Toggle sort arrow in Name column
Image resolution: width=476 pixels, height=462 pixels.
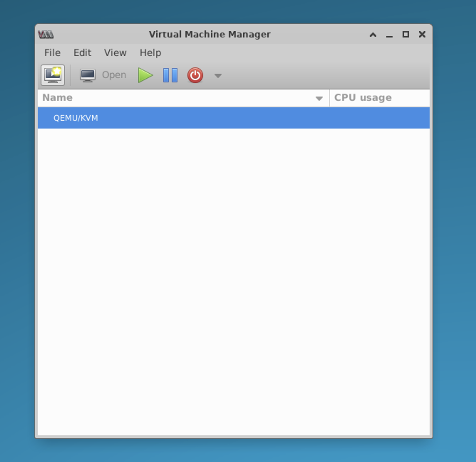click(x=319, y=99)
